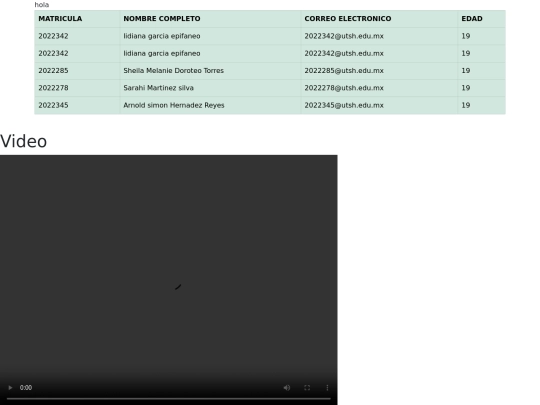540x405 pixels.
Task: Click email 2022278@utsh.edu.mx
Action: click(344, 88)
